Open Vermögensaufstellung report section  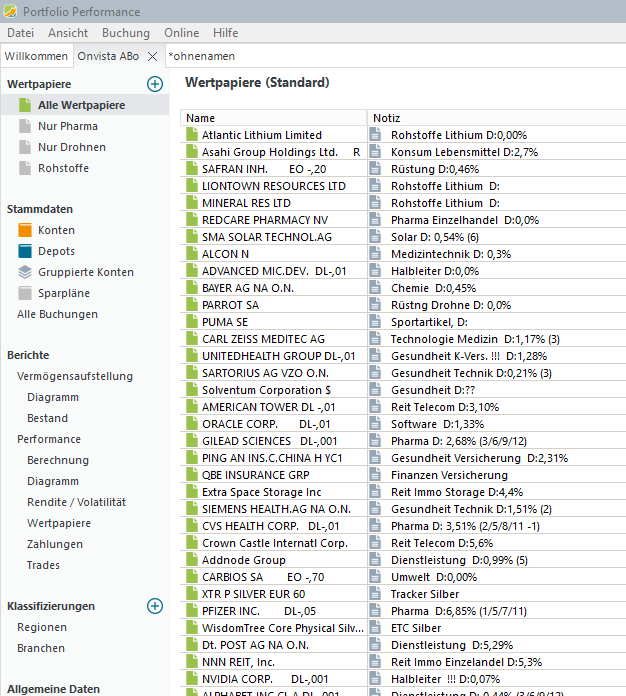(x=74, y=376)
